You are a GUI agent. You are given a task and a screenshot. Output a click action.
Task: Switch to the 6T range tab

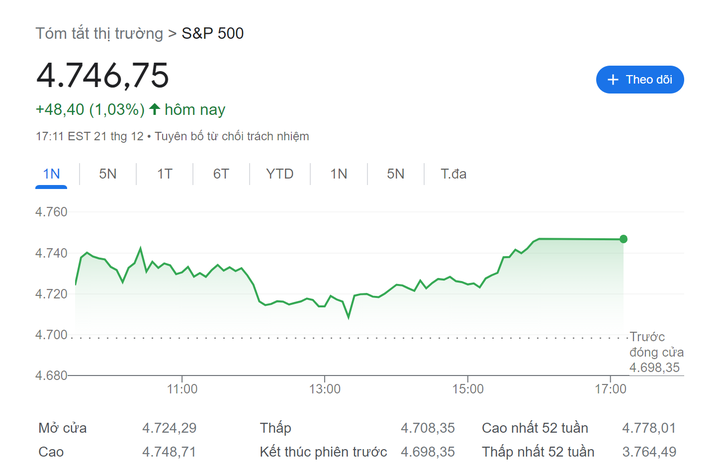[221, 174]
